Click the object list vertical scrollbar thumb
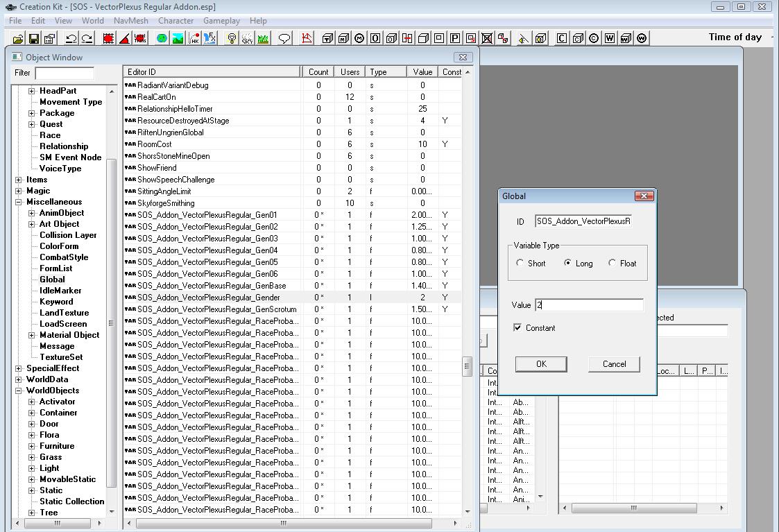This screenshot has height=532, width=779. [x=467, y=367]
